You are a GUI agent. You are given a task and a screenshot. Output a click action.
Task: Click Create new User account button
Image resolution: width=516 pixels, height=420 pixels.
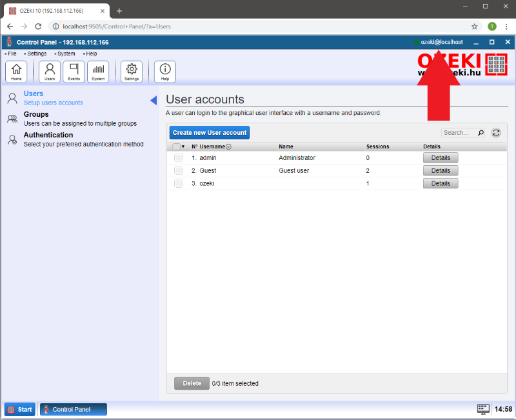tap(209, 132)
